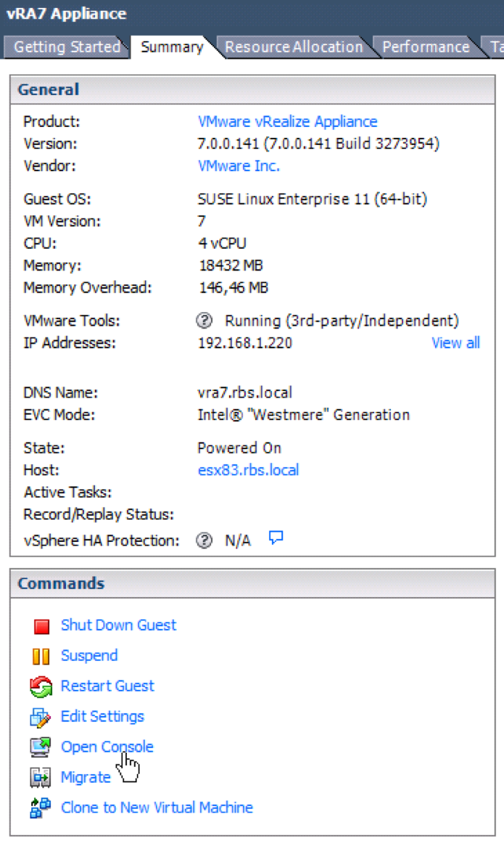Click the Commands panel header

(x=252, y=583)
